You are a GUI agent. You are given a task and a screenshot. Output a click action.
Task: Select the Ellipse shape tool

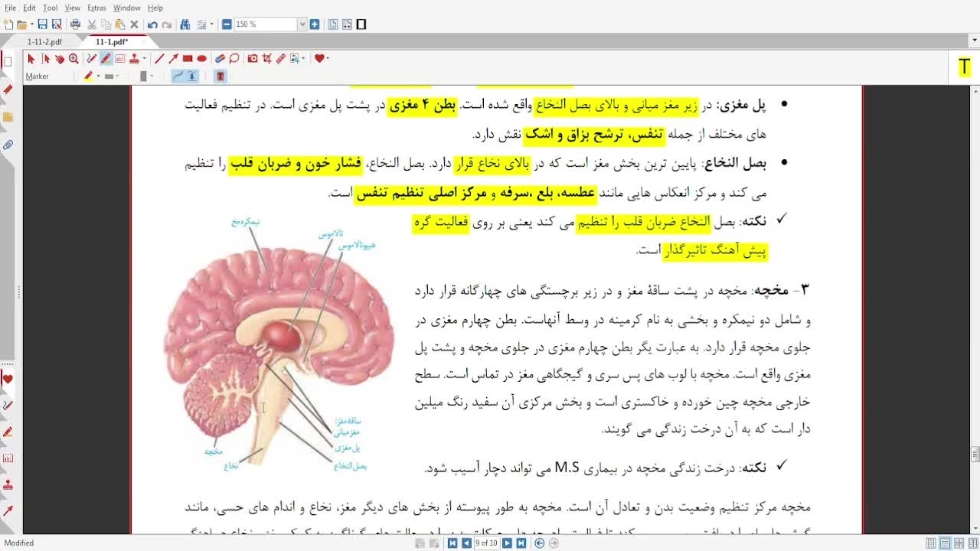point(201,59)
